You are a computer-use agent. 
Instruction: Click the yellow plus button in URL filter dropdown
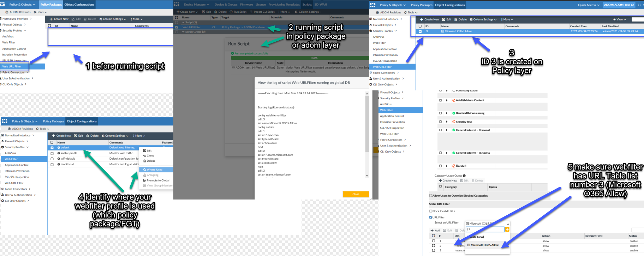(x=507, y=230)
